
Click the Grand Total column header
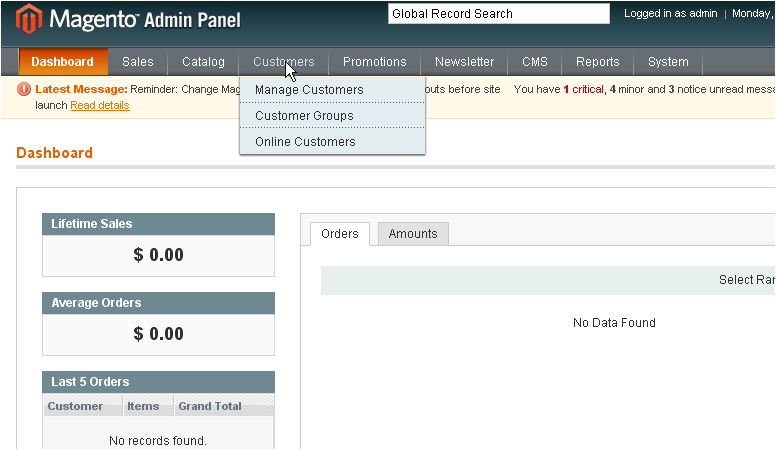224,406
